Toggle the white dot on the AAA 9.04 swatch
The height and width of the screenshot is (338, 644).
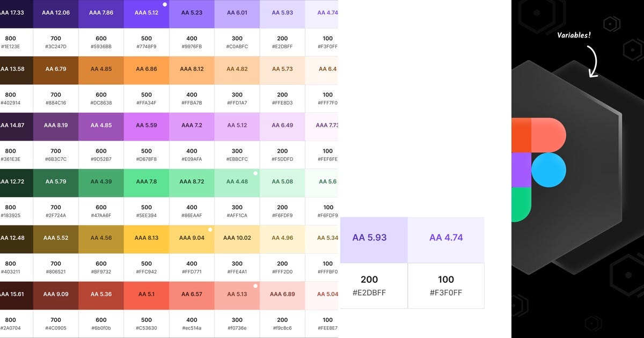pyautogui.click(x=210, y=229)
